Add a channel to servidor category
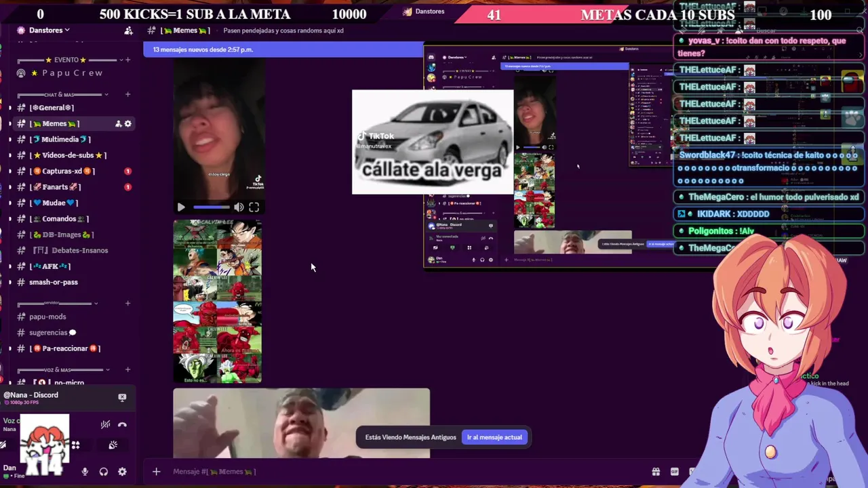 pos(127,303)
